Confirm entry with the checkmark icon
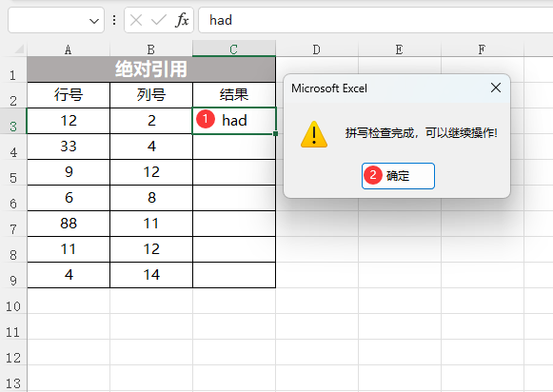553x392 pixels. [x=158, y=20]
